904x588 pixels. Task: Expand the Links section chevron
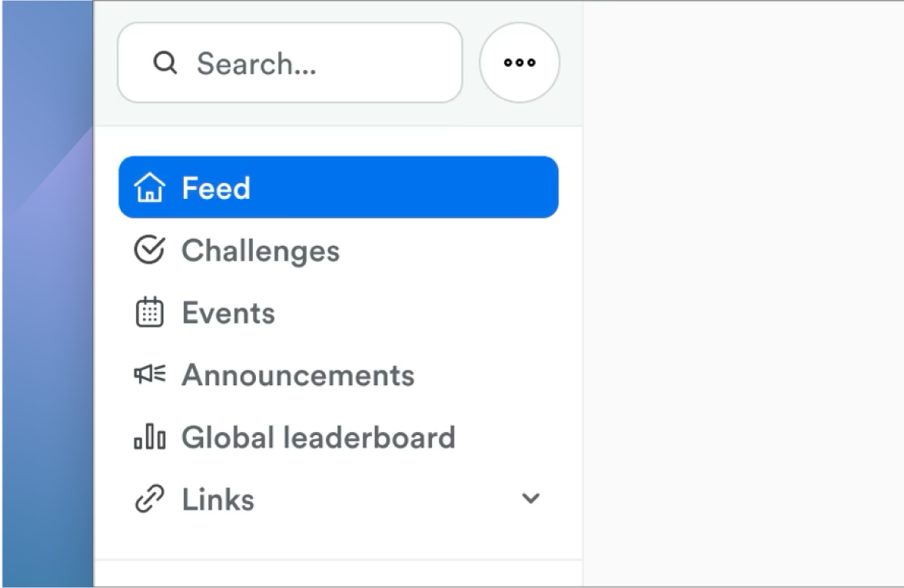tap(530, 498)
